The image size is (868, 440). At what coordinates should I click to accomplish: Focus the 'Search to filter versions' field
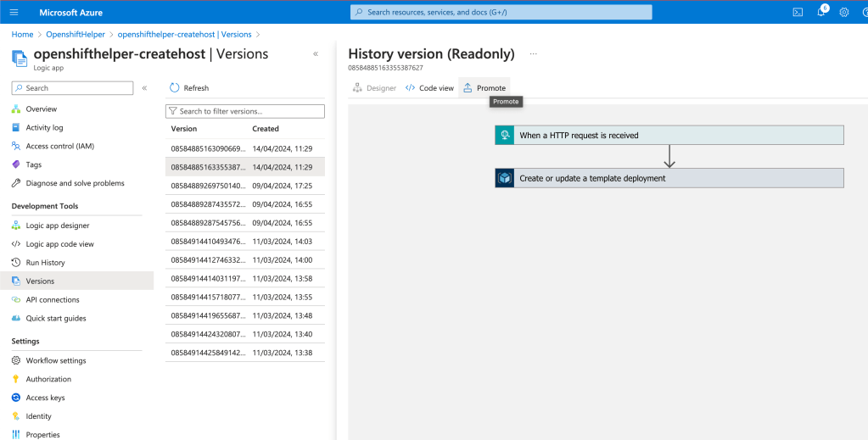click(244, 111)
